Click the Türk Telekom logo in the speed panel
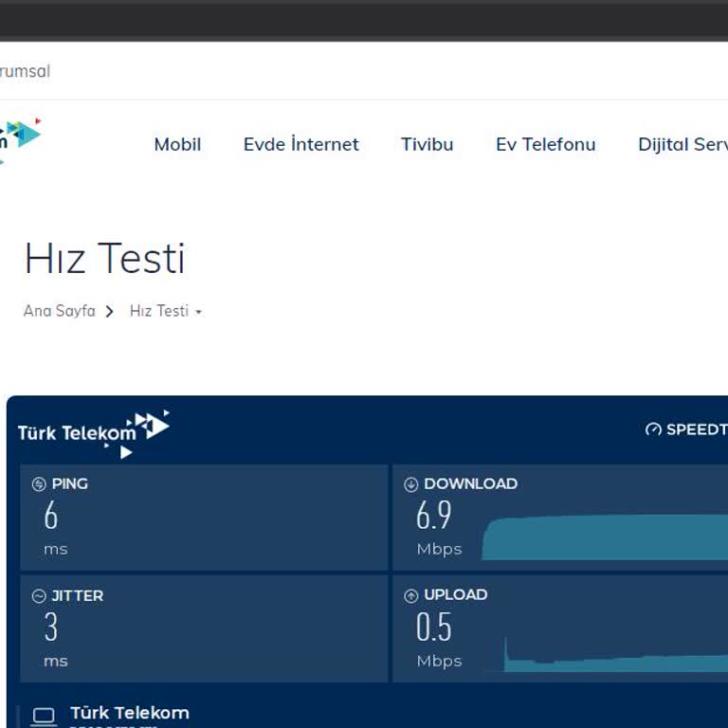728x728 pixels. 93,433
